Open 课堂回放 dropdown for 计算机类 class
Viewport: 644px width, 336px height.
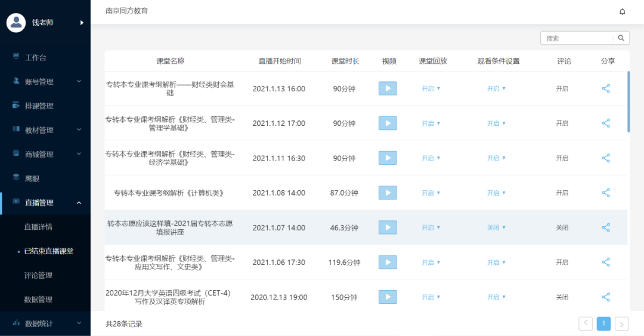point(431,193)
